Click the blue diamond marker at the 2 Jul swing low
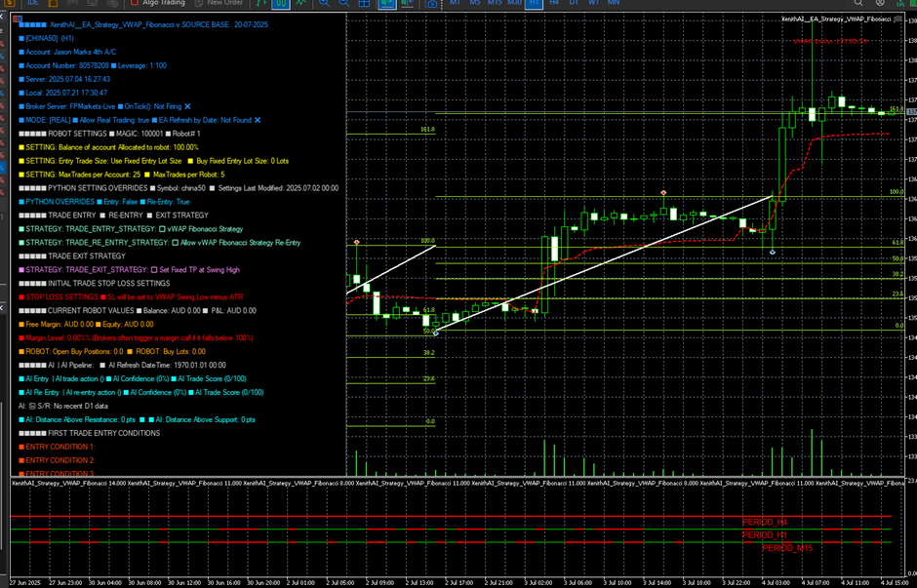917x588 pixels. (436, 333)
